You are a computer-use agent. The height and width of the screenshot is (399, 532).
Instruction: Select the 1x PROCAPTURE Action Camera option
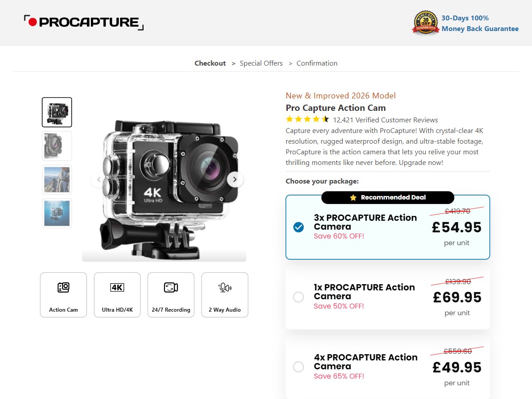click(x=298, y=297)
